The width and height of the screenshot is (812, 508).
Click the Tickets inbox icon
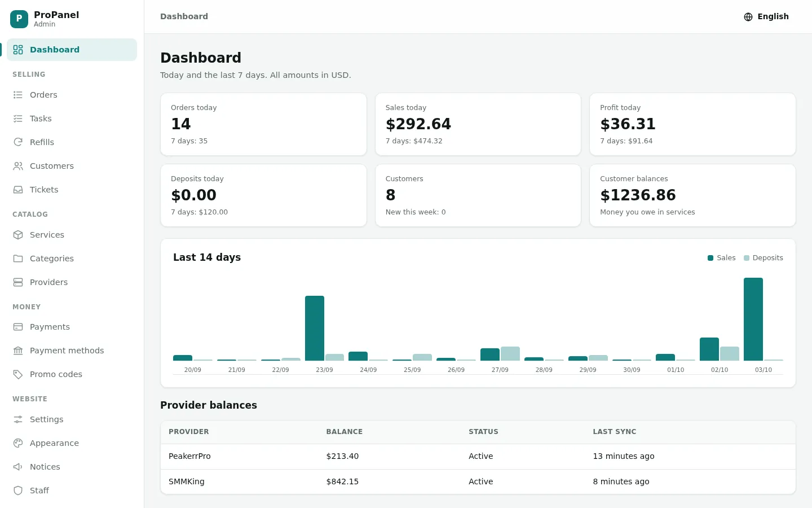pyautogui.click(x=18, y=190)
